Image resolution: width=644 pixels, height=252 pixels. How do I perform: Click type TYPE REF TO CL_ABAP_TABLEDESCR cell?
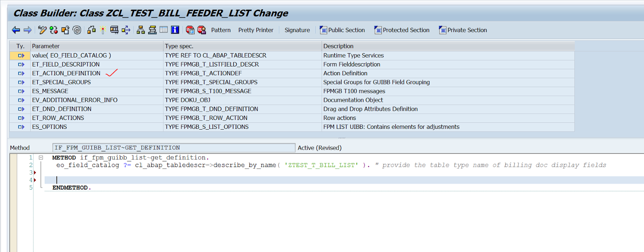242,56
